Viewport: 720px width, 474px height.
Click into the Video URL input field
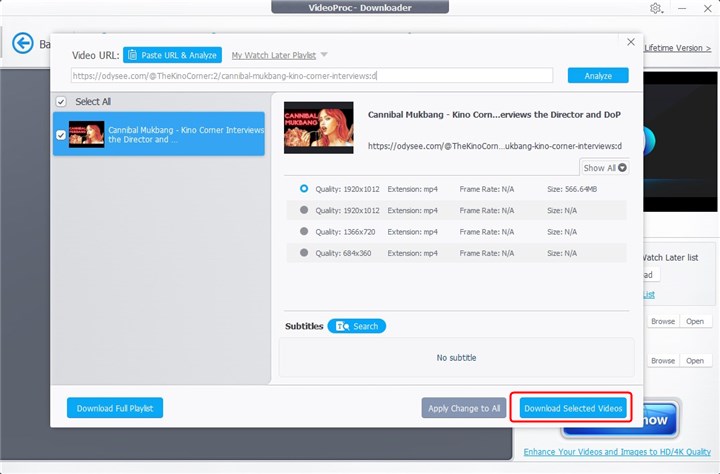tap(312, 76)
